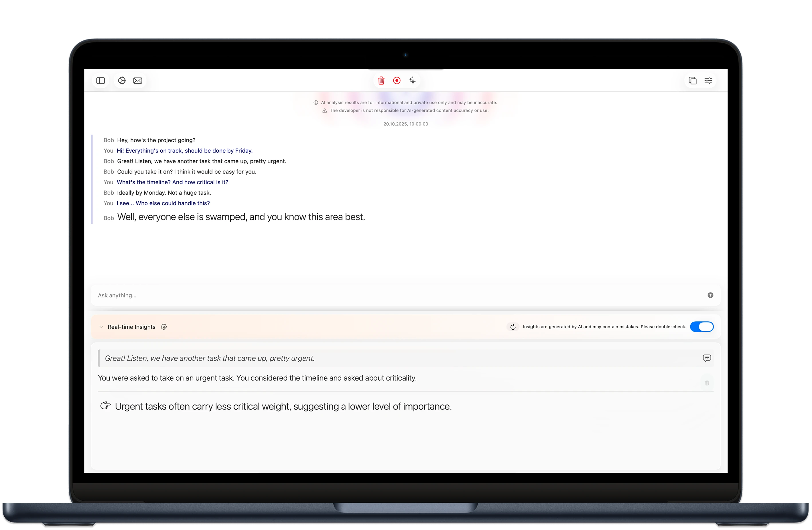The height and width of the screenshot is (530, 812).
Task: Click the copy transcript icon
Action: click(692, 81)
